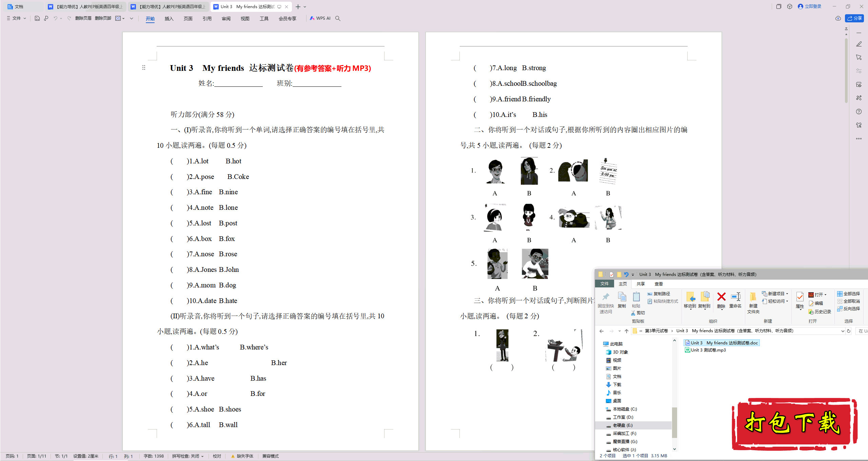Screen dimensions: 868x461
Task: Expand the quick access toolbar chevron
Action: (132, 18)
